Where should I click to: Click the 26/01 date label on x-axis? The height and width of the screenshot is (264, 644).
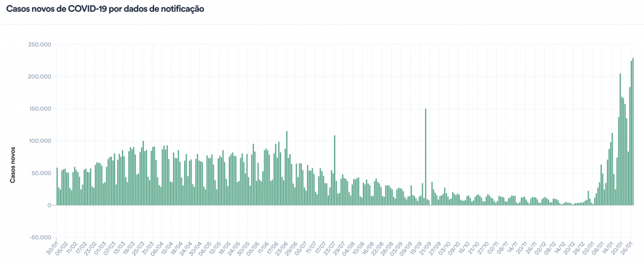tap(628, 247)
